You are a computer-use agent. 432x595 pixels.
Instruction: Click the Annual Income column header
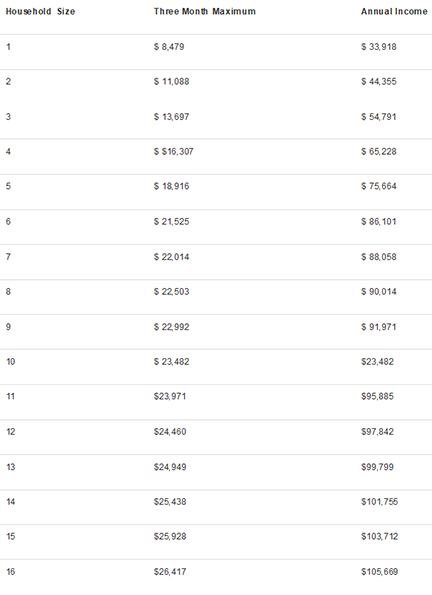pyautogui.click(x=394, y=11)
